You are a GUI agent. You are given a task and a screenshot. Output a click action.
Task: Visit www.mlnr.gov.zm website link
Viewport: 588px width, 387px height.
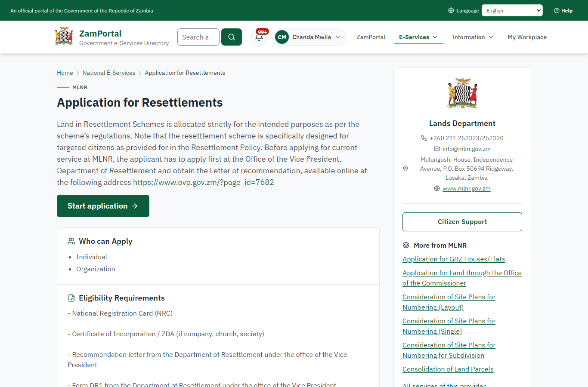pyautogui.click(x=467, y=188)
